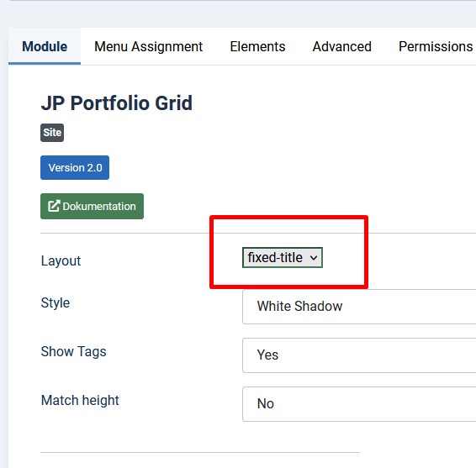Click the Style field label
This screenshot has height=468, width=476.
[x=56, y=302]
